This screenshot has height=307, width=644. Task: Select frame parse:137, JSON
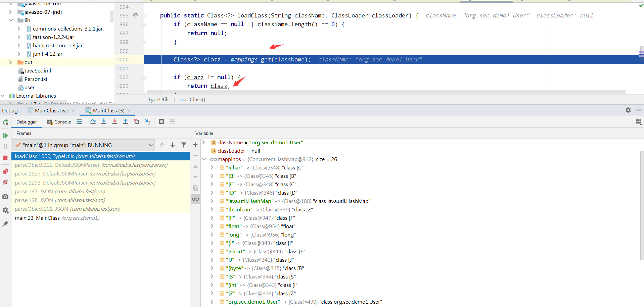[101, 191]
